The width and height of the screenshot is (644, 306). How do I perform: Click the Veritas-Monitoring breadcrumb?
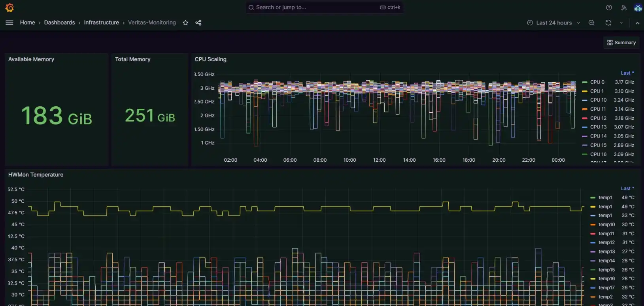(152, 23)
